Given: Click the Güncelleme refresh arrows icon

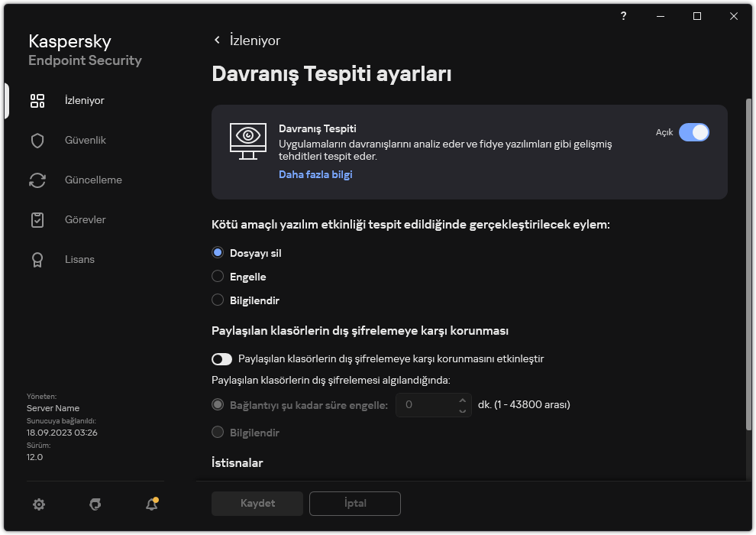Looking at the screenshot, I should [37, 180].
